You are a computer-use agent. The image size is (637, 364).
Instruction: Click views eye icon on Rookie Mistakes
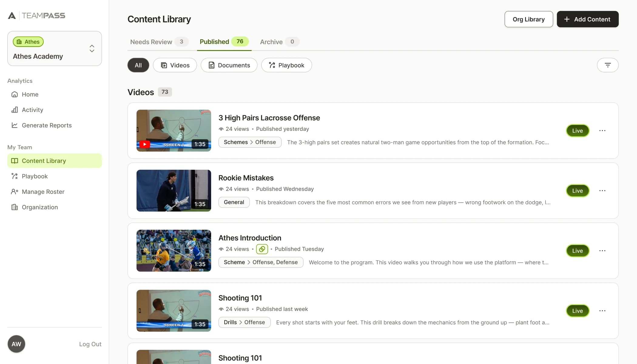coord(221,189)
